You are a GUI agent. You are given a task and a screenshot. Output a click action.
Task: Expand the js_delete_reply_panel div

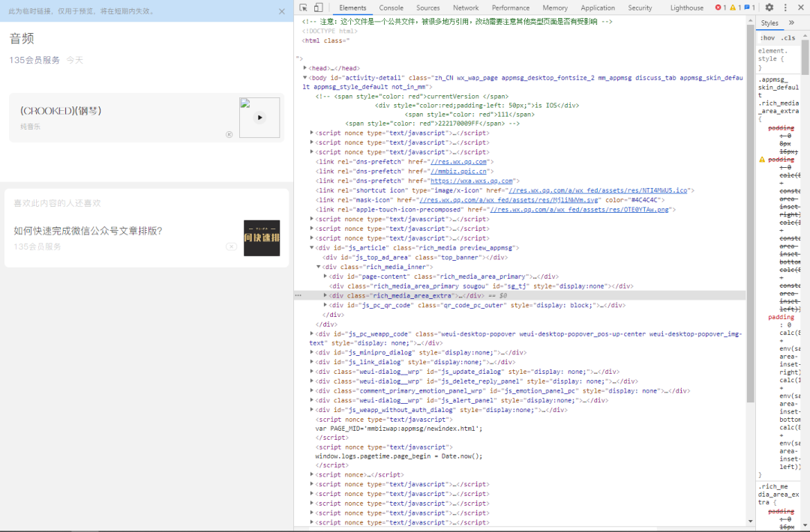[x=311, y=381]
